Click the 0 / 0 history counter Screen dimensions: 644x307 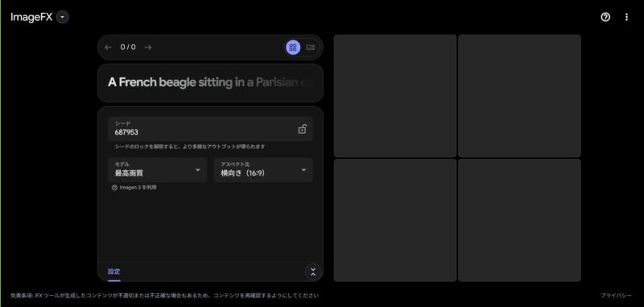[128, 48]
